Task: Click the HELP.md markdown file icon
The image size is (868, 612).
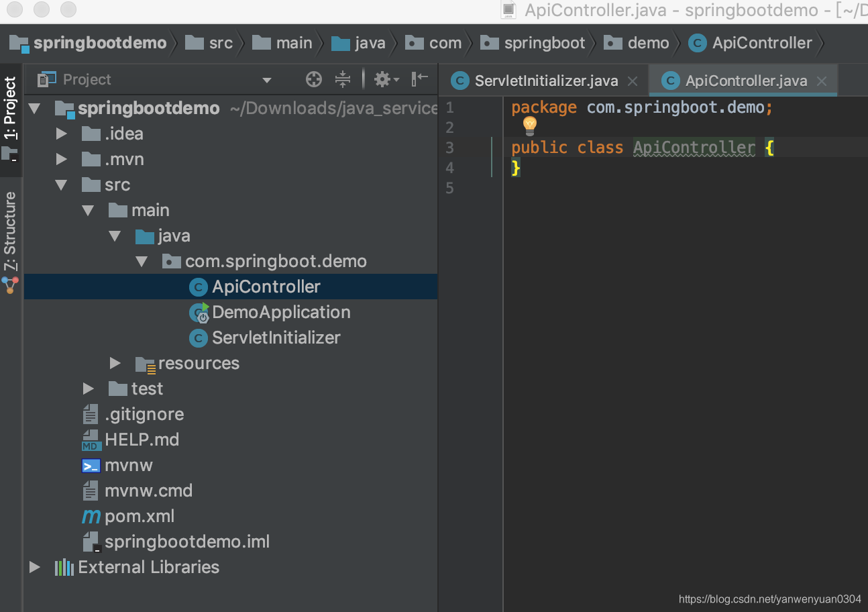Action: pos(91,440)
